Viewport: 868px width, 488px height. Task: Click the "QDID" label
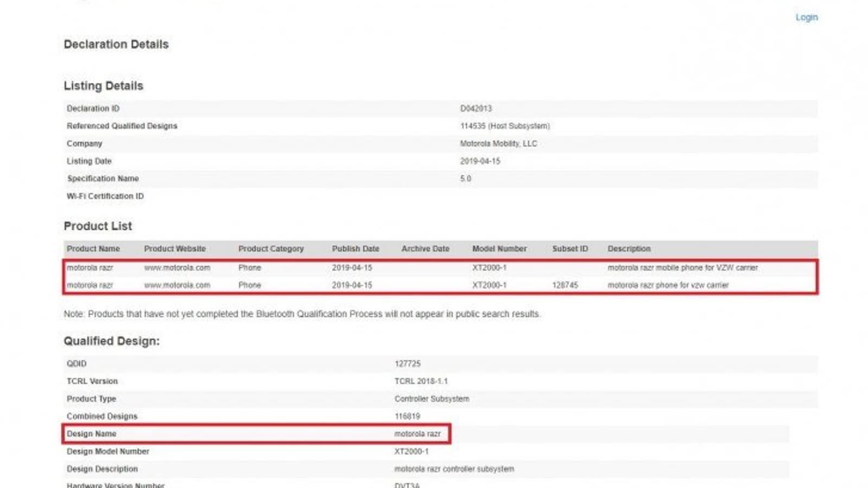pyautogui.click(x=76, y=364)
